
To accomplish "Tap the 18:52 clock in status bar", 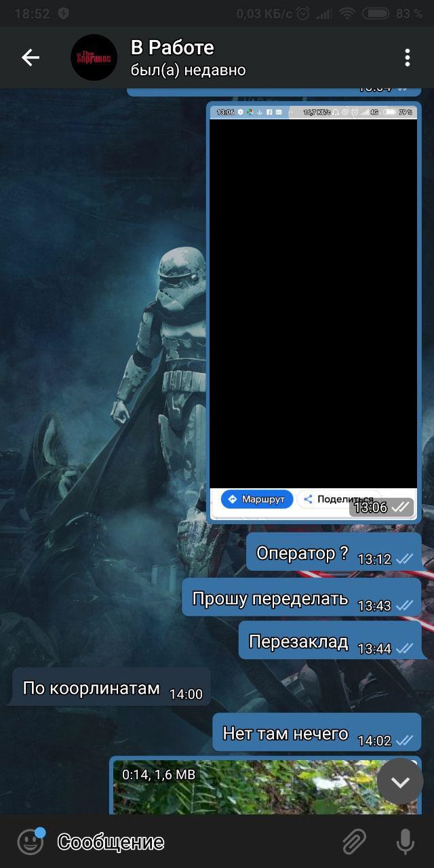I will click(x=32, y=13).
